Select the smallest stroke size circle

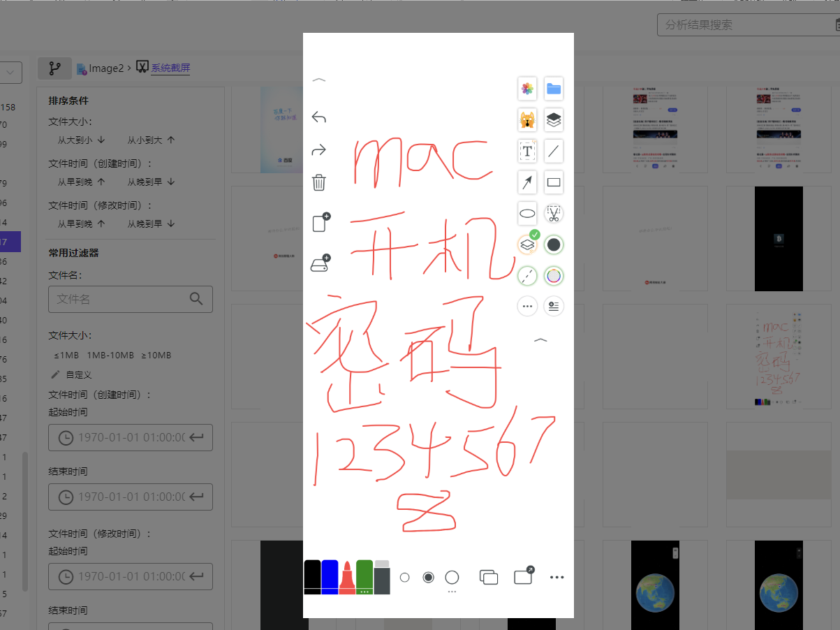point(404,578)
